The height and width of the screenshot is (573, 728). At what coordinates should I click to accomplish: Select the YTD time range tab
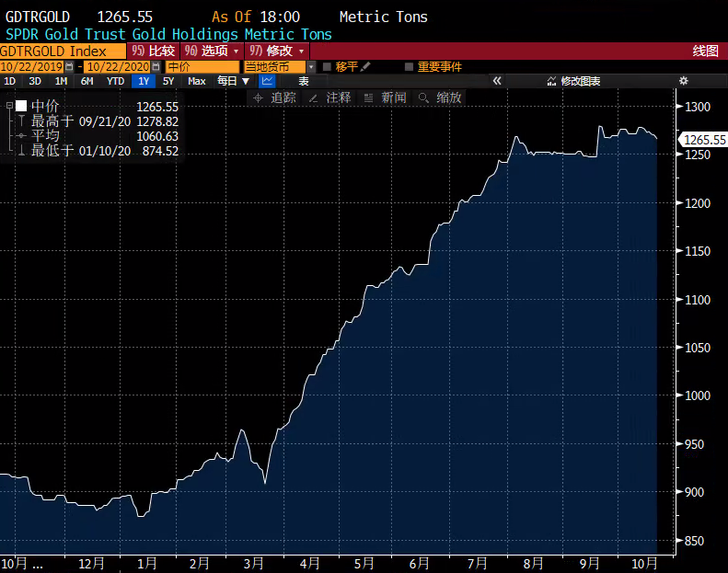point(116,81)
